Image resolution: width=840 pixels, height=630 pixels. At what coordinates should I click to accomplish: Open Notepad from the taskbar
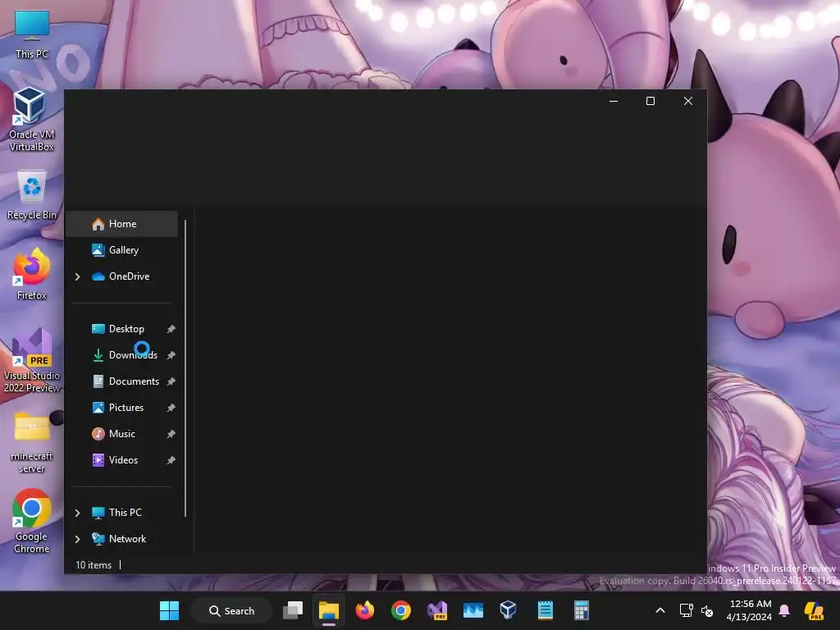tap(545, 610)
